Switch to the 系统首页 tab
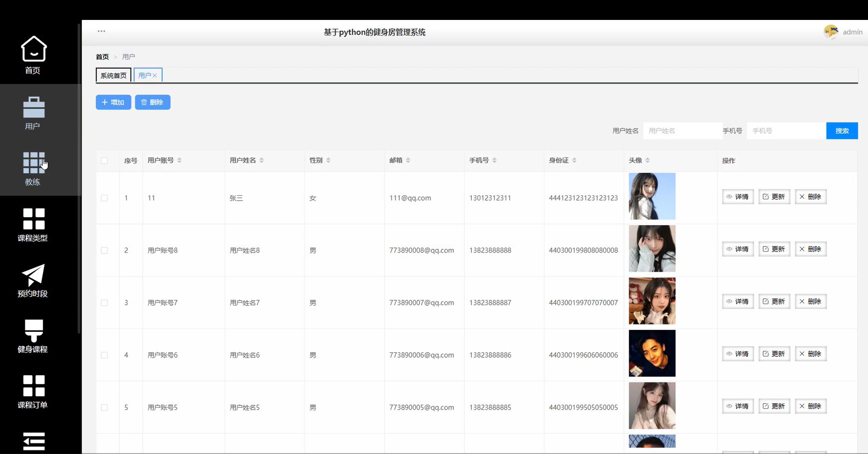868x454 pixels. coord(113,75)
